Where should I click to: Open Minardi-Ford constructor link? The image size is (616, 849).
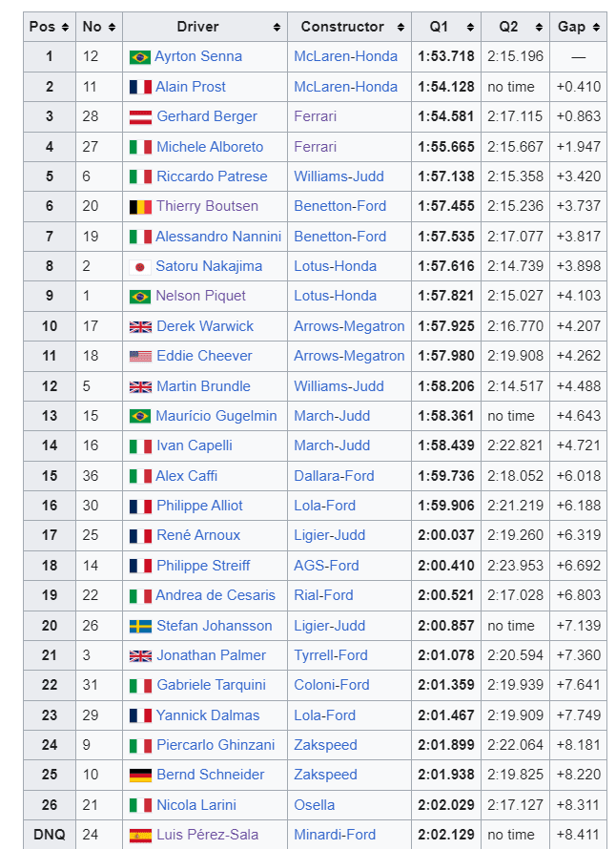click(x=335, y=835)
